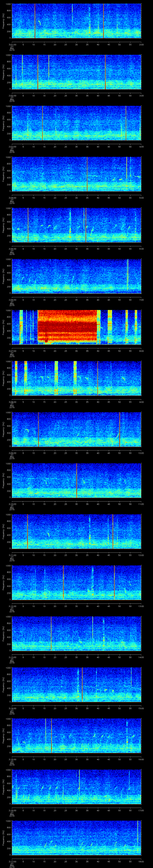Viewport: 153px width, 868px height.
Task: Select the spectrogram panel starting at 3:01:00
Action: tap(77, 21)
